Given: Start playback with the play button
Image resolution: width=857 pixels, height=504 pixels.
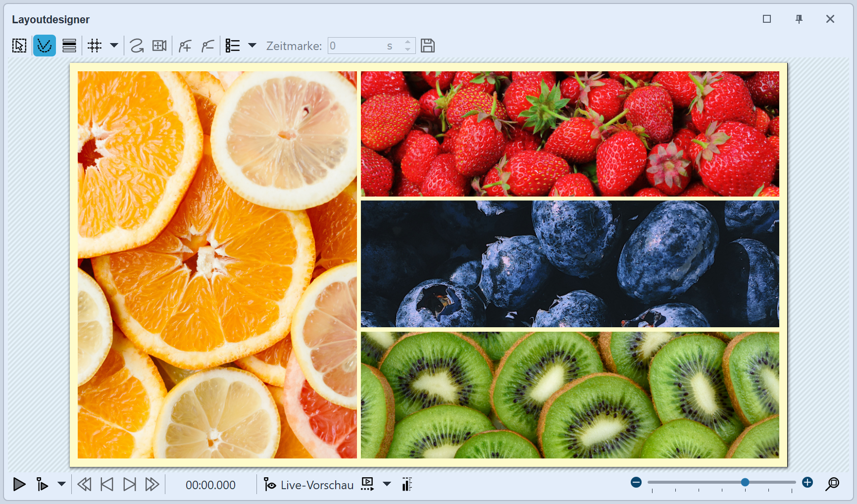Looking at the screenshot, I should pyautogui.click(x=19, y=484).
